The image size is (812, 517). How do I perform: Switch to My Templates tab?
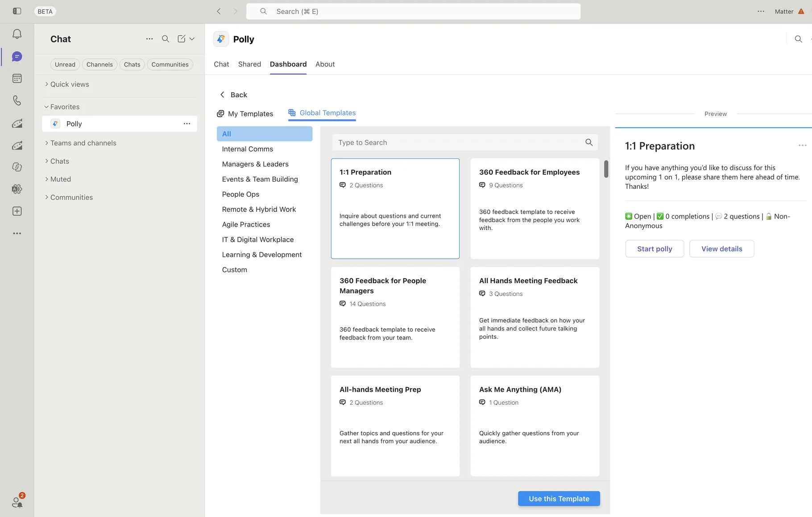[x=245, y=114]
